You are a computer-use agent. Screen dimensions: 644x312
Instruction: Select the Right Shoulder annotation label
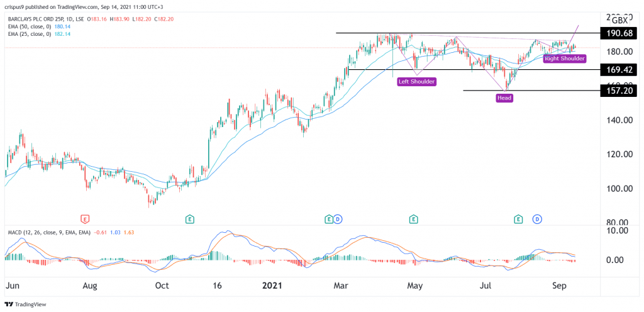[564, 58]
